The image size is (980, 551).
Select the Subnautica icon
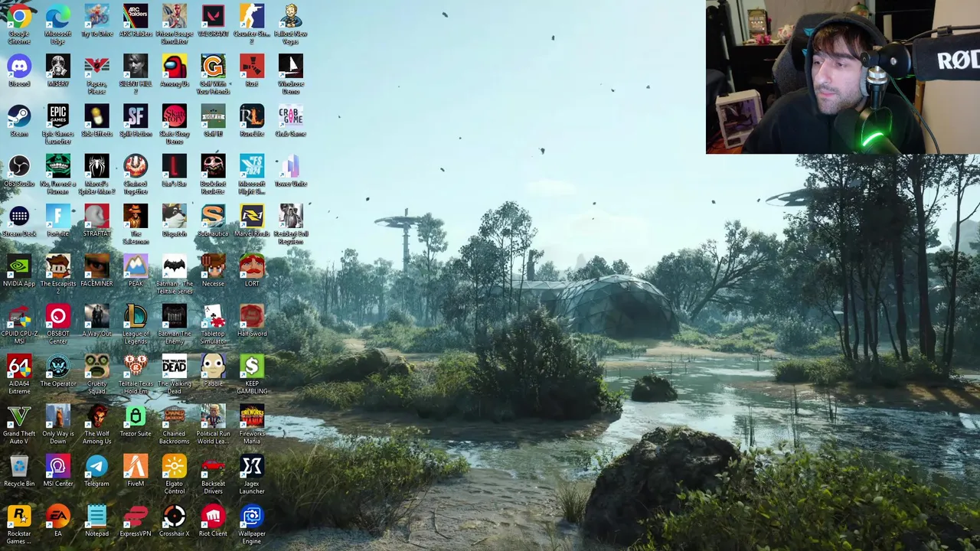(x=213, y=217)
